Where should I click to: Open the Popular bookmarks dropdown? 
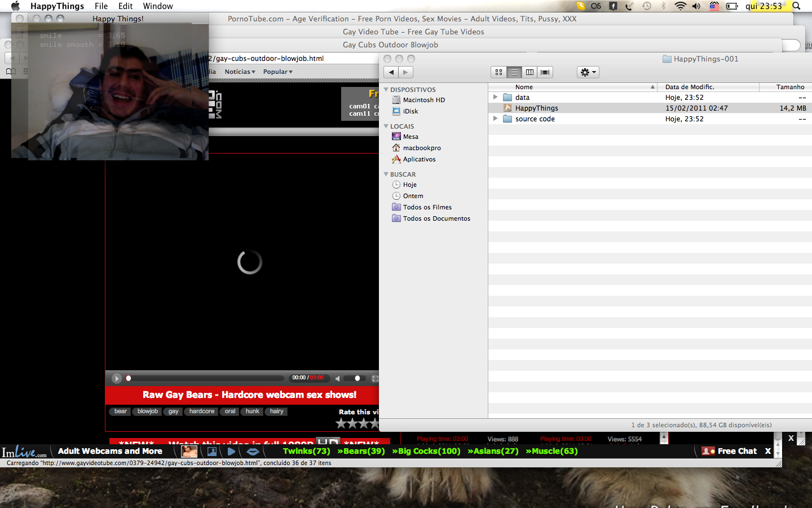coord(278,72)
